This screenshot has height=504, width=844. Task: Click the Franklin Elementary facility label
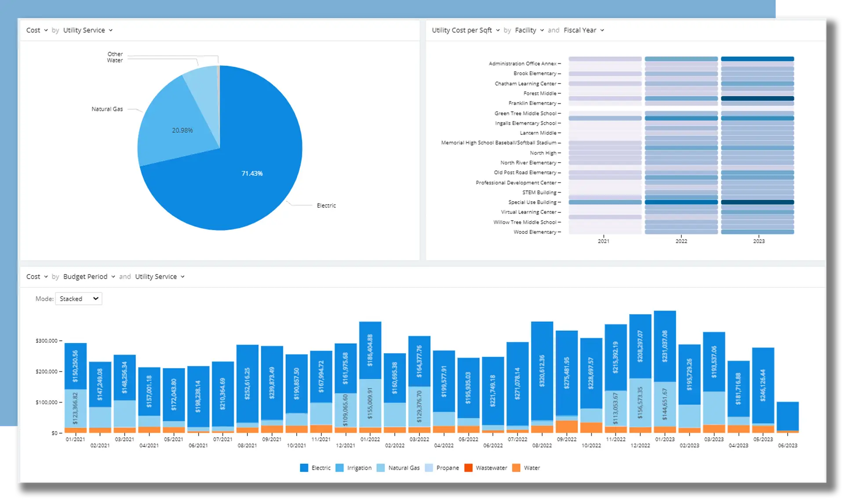[x=532, y=103]
